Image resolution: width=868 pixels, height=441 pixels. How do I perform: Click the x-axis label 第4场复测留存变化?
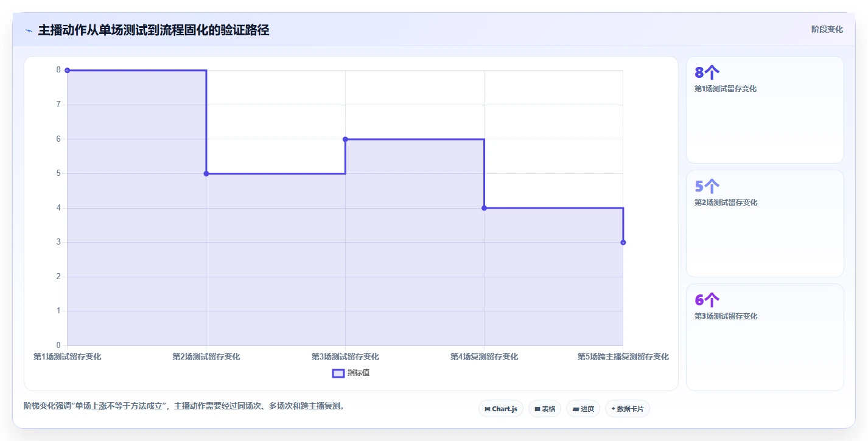[484, 356]
